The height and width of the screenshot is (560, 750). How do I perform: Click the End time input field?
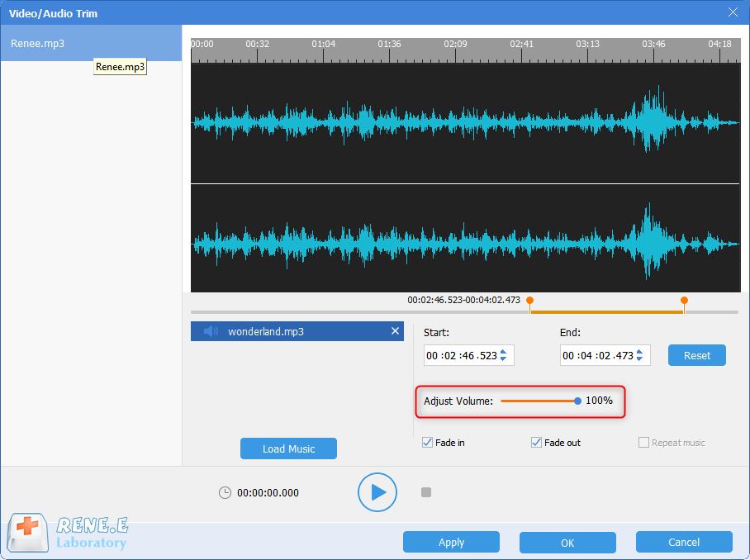605,355
